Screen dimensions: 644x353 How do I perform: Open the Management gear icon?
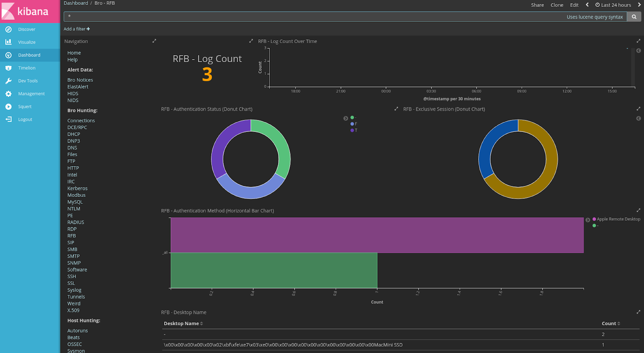tap(8, 94)
